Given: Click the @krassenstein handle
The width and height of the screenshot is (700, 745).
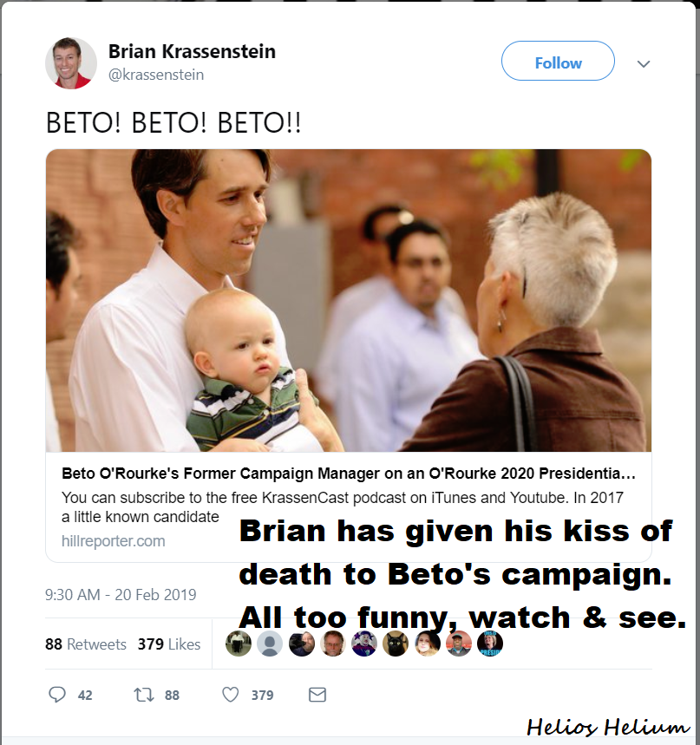Looking at the screenshot, I should (x=155, y=75).
